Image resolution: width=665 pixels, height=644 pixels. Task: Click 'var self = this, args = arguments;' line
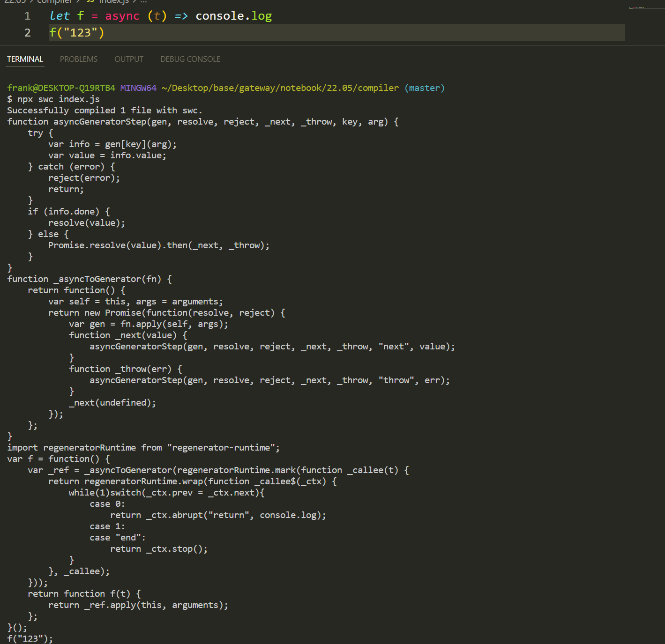[136, 302]
